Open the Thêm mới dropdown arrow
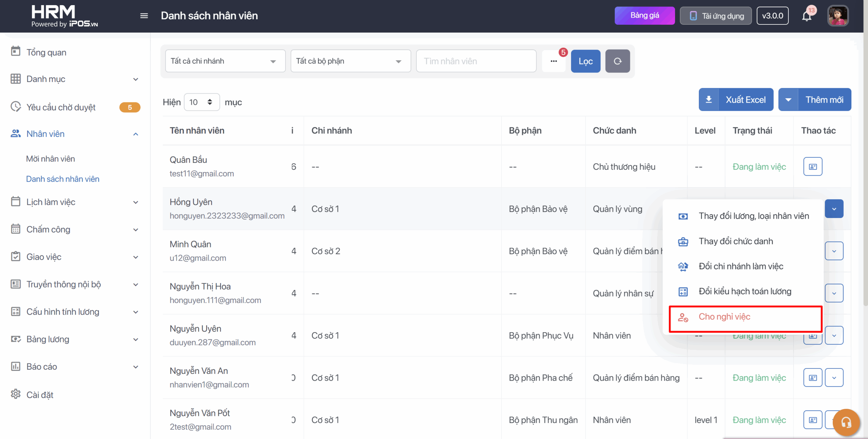Screen dimensions: 868x439 (x=788, y=100)
